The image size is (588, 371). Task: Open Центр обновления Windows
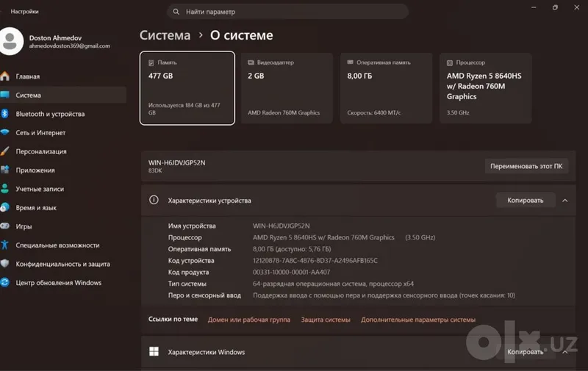(63, 283)
